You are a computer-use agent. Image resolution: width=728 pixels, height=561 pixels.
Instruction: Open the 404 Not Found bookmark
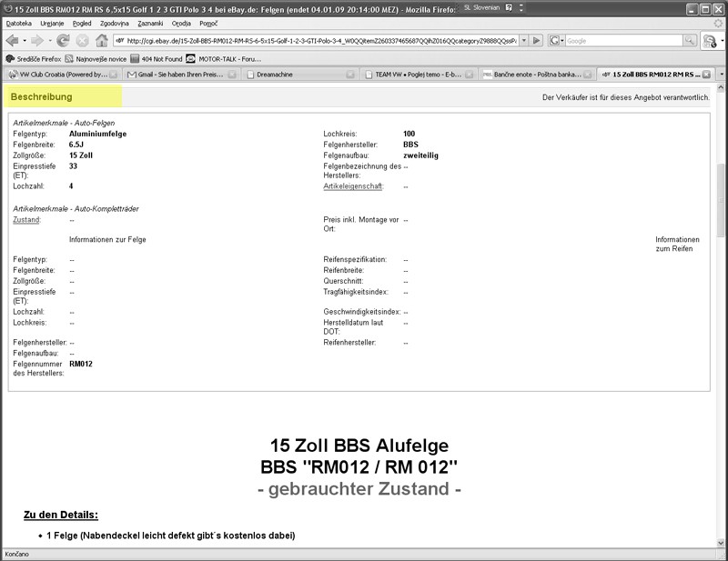click(157, 59)
